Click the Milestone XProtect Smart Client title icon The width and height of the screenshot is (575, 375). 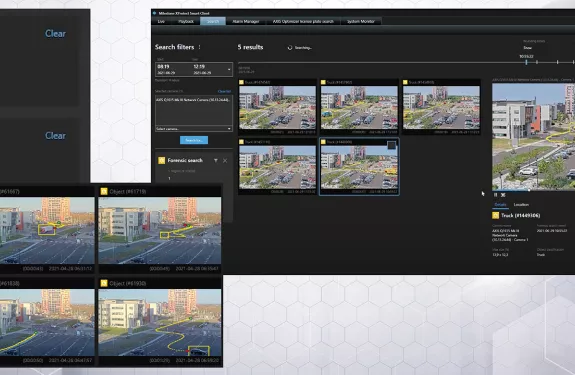[154, 13]
